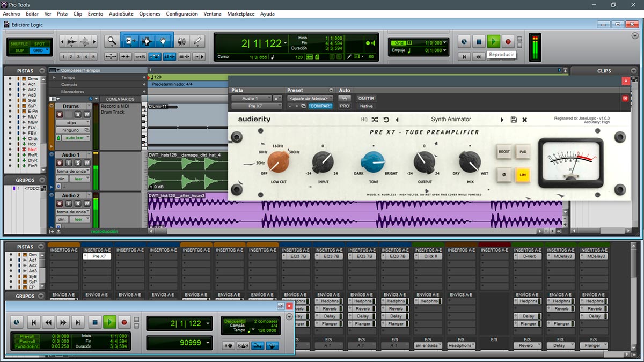
Task: Select the Selector waveform tool
Action: point(147,40)
